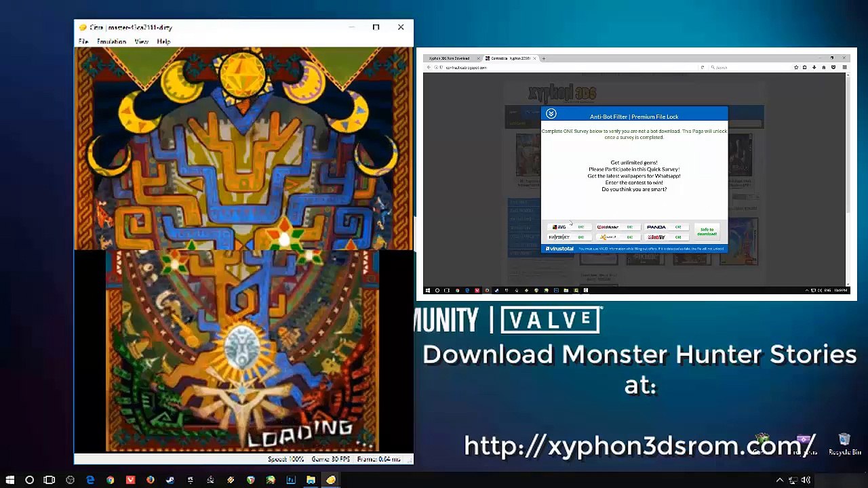Click the AVG OK badge
The width and height of the screenshot is (868, 488).
point(568,227)
